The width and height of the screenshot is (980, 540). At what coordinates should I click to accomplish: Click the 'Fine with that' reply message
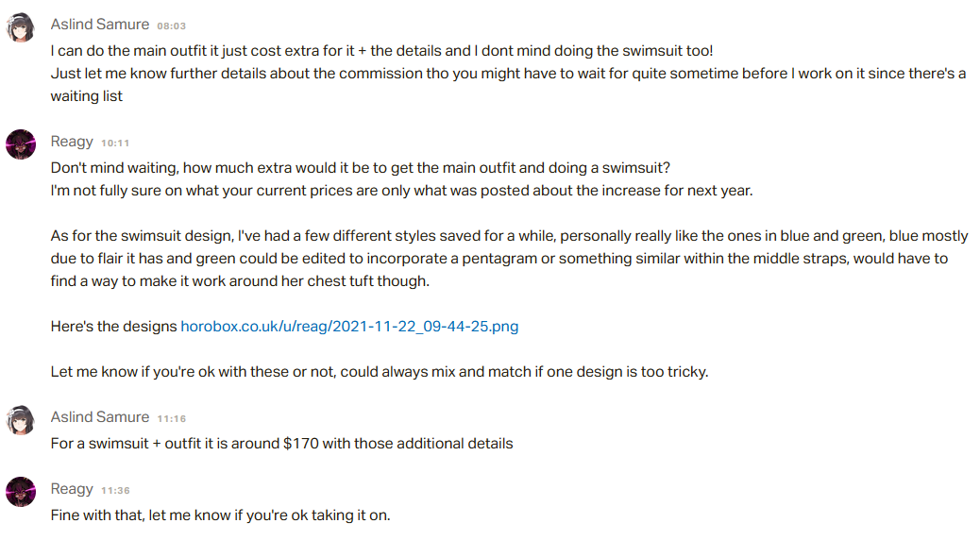pyautogui.click(x=221, y=515)
